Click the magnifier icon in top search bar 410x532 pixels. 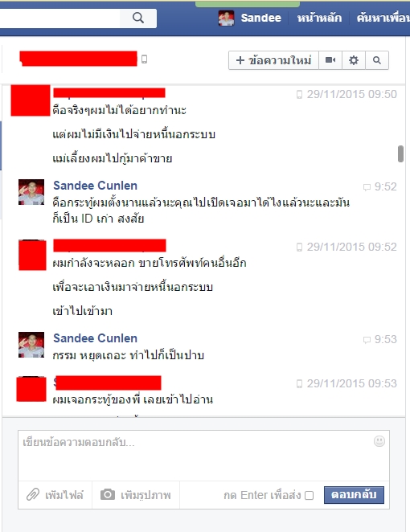(138, 18)
